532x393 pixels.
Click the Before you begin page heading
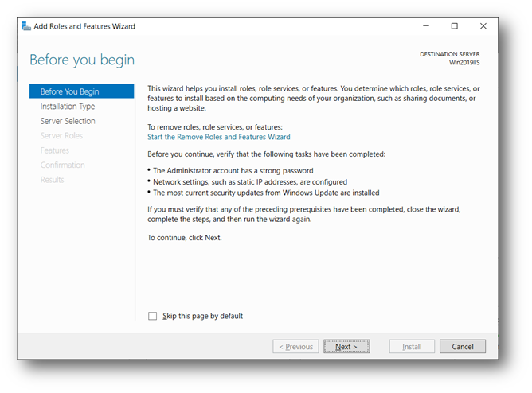(82, 60)
